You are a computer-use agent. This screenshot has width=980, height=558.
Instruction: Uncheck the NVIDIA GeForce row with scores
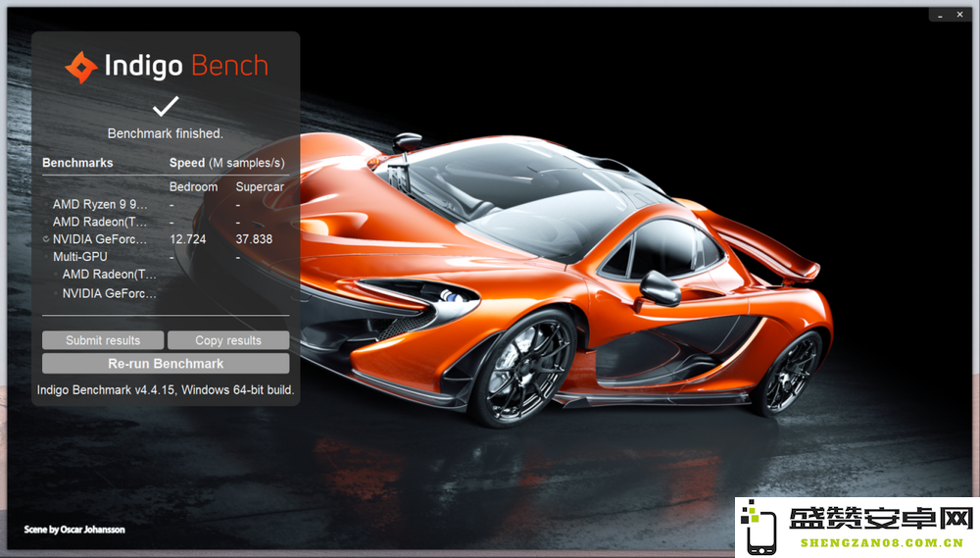pos(46,239)
